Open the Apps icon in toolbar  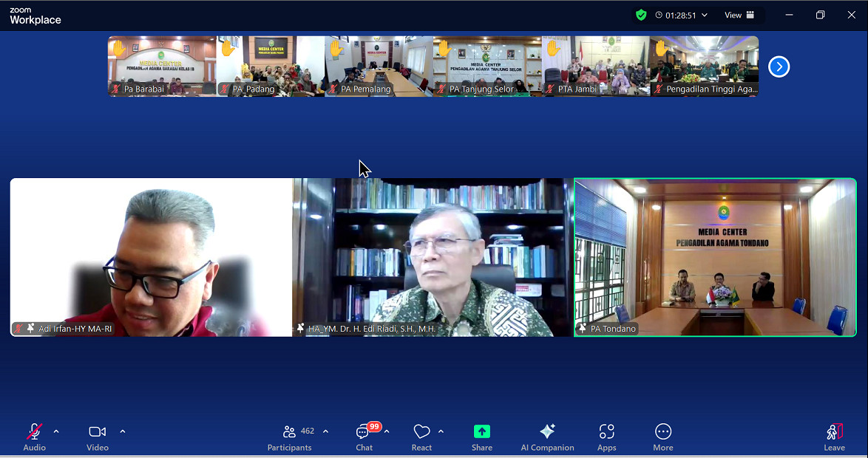click(x=606, y=432)
